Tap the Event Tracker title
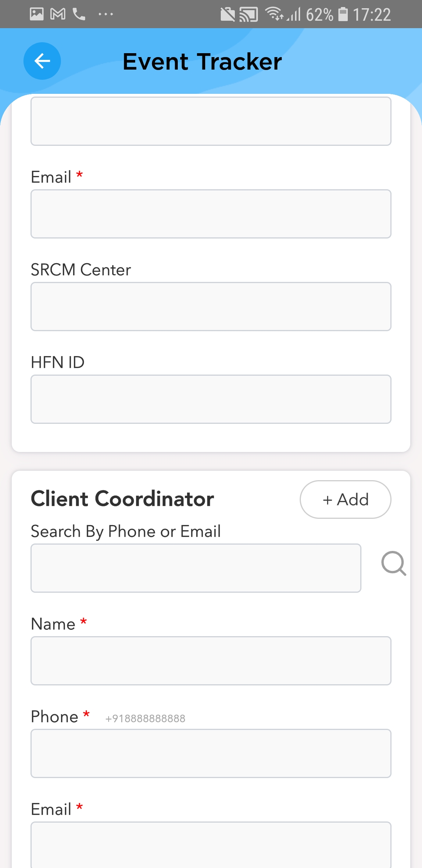Image resolution: width=422 pixels, height=868 pixels. coord(202,61)
